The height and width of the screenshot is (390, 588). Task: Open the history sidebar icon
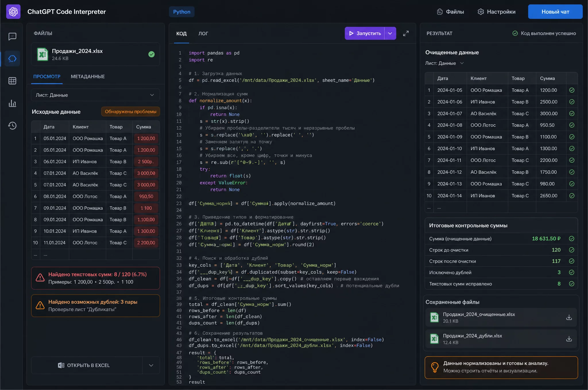click(x=12, y=126)
